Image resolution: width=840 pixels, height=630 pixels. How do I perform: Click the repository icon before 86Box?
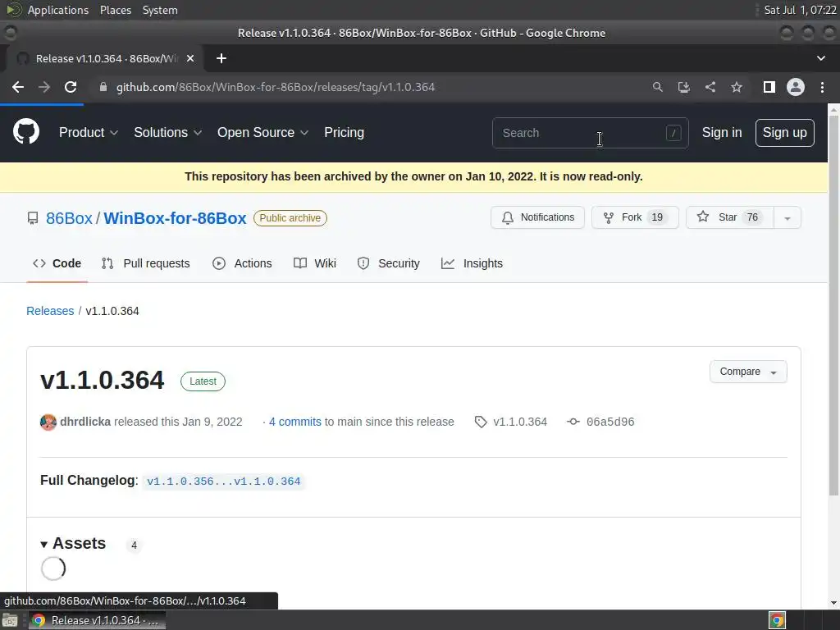coord(33,218)
